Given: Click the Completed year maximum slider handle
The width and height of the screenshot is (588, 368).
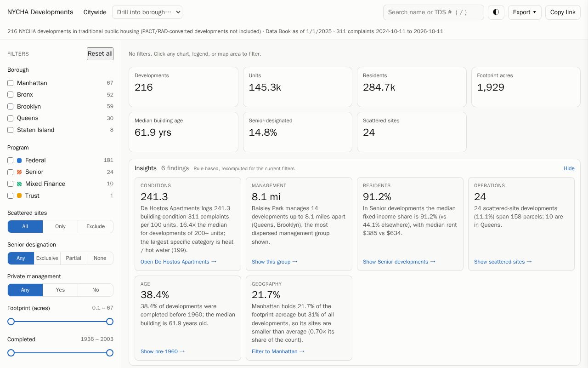Looking at the screenshot, I should coord(110,353).
